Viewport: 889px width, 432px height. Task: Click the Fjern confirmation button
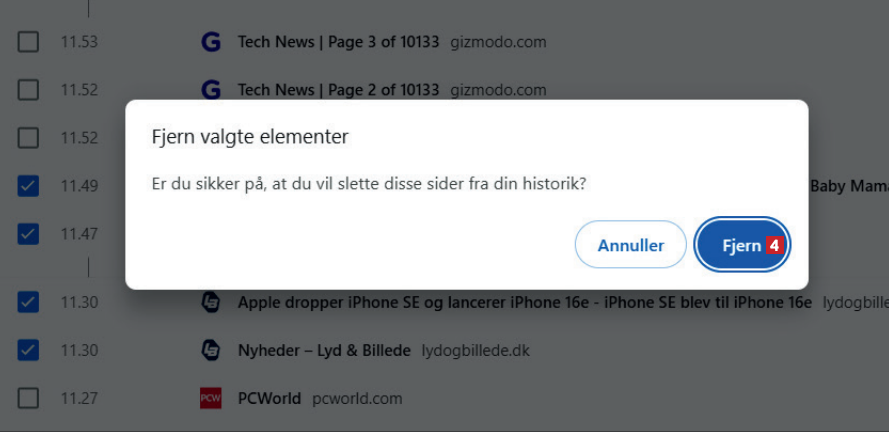[742, 245]
